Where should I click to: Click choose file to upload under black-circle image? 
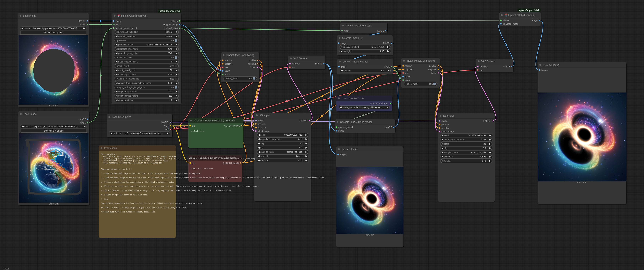click(x=53, y=33)
